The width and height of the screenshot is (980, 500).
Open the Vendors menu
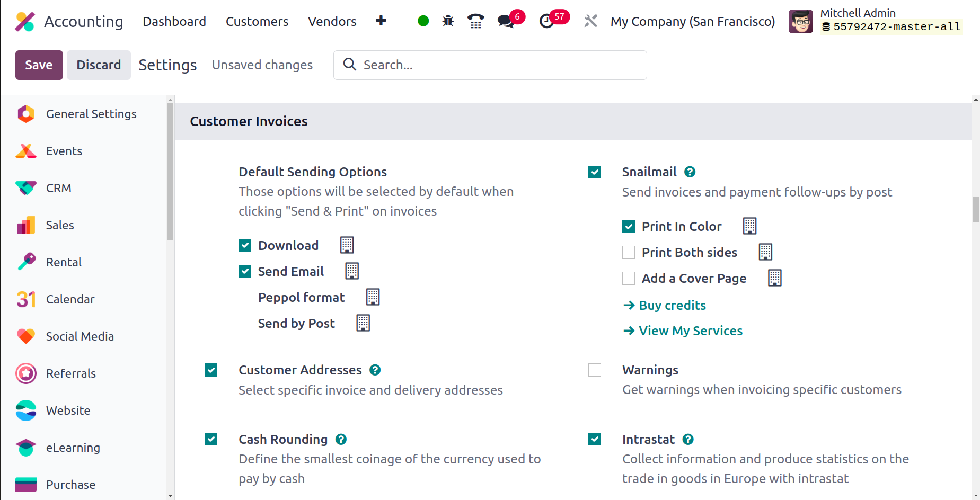[x=332, y=21]
